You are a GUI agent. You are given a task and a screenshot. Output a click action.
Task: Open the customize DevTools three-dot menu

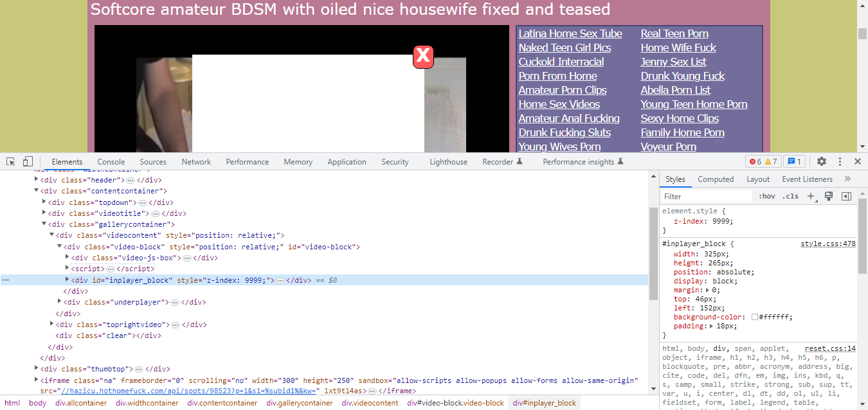point(840,161)
